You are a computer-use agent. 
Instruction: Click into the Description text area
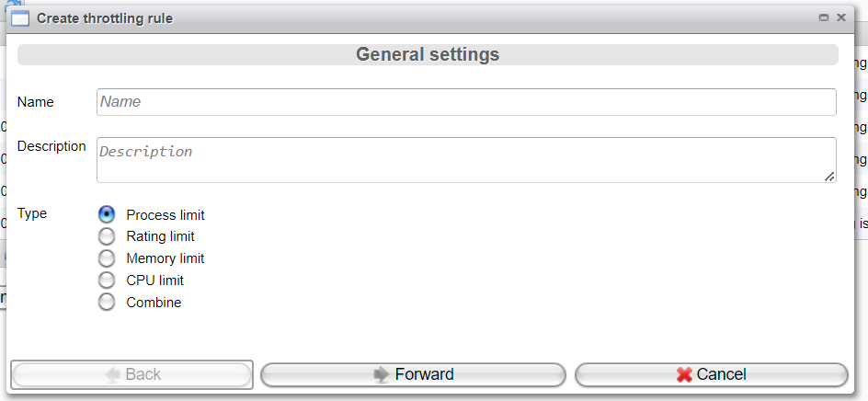coord(466,160)
